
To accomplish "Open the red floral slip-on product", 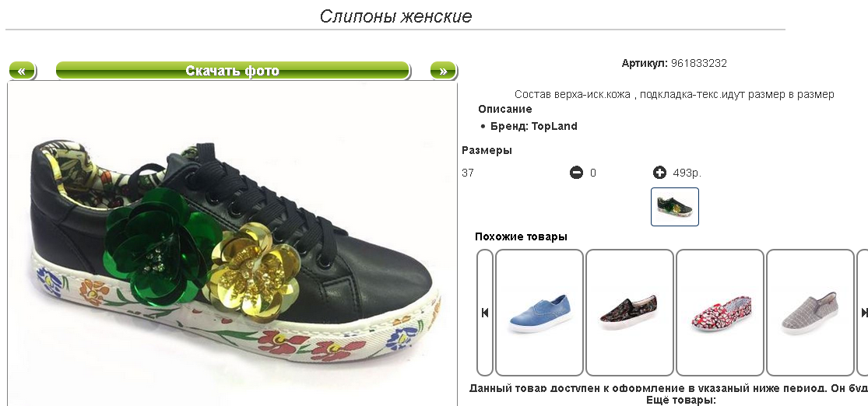I will pos(719,313).
